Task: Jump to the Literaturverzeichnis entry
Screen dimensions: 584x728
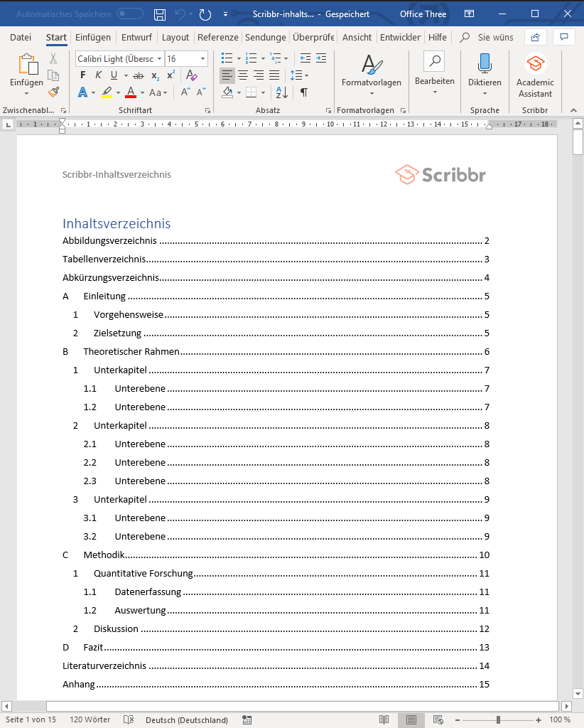Action: [104, 666]
